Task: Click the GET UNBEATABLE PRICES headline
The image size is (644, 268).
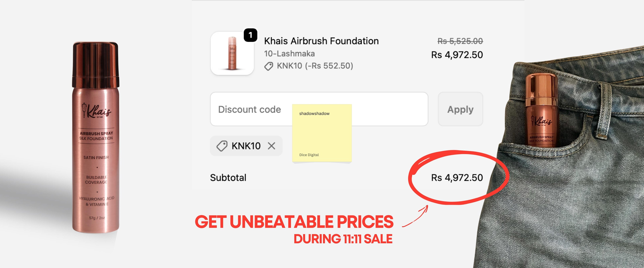Action: [294, 222]
